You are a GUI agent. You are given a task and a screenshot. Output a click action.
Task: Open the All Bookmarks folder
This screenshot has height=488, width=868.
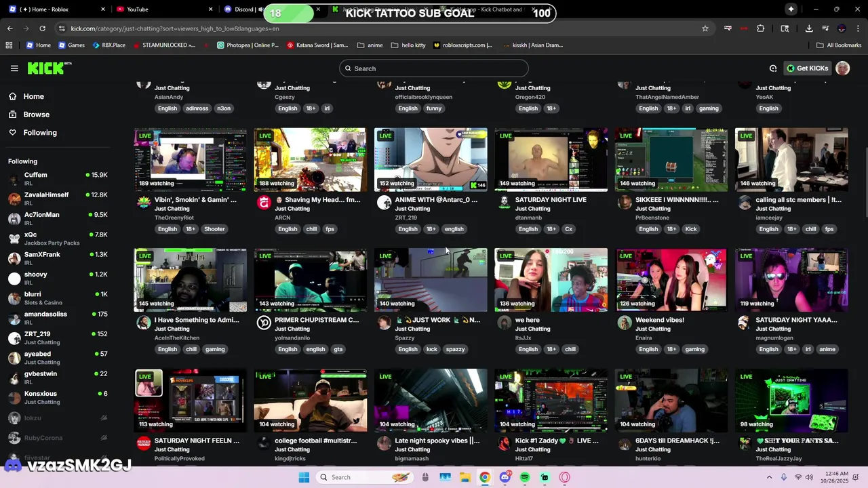839,45
